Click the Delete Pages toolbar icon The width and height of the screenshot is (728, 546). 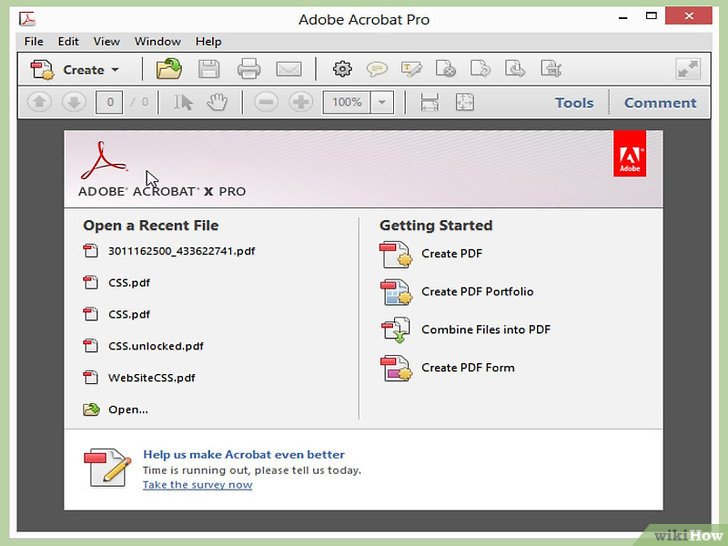click(x=446, y=69)
